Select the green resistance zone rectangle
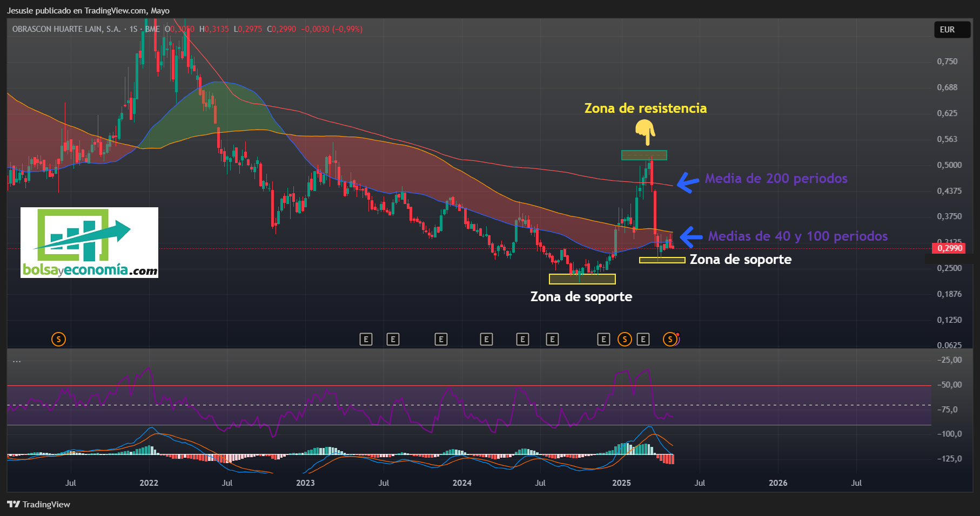 point(644,155)
